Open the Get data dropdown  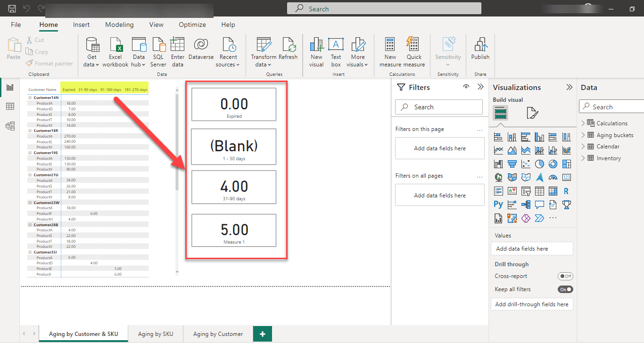pos(91,52)
